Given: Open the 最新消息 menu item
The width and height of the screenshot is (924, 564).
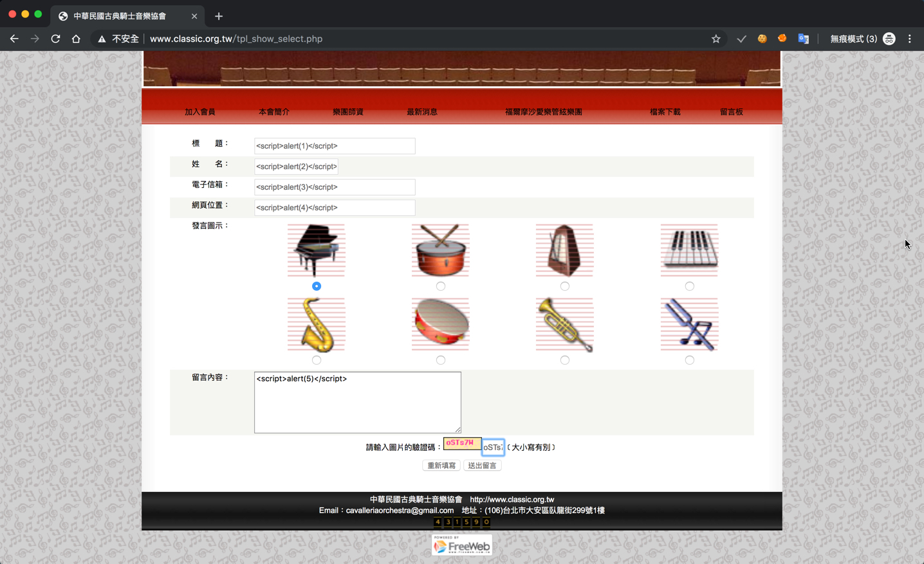Looking at the screenshot, I should 422,112.
